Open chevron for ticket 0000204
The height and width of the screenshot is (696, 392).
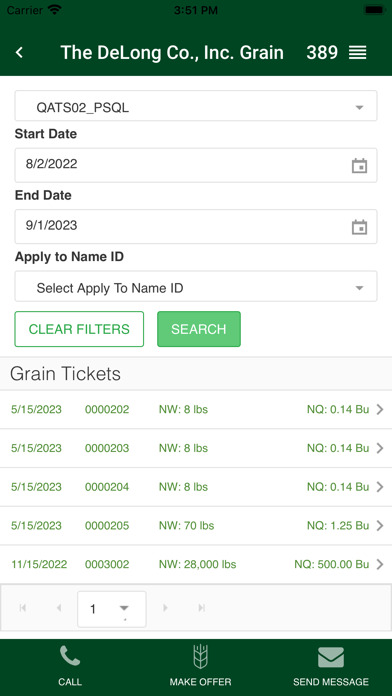point(380,487)
